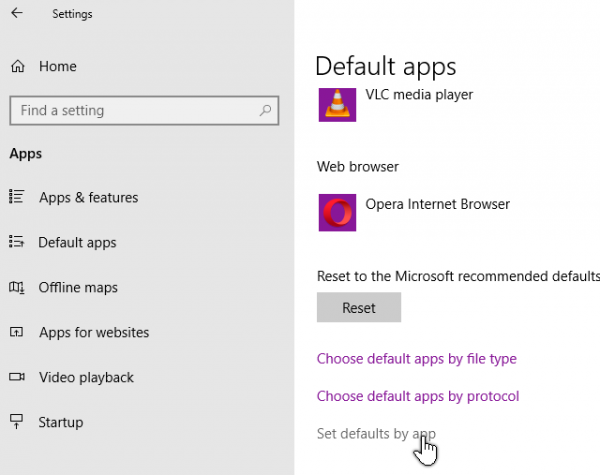Open Startup settings page
The width and height of the screenshot is (600, 475).
click(60, 423)
